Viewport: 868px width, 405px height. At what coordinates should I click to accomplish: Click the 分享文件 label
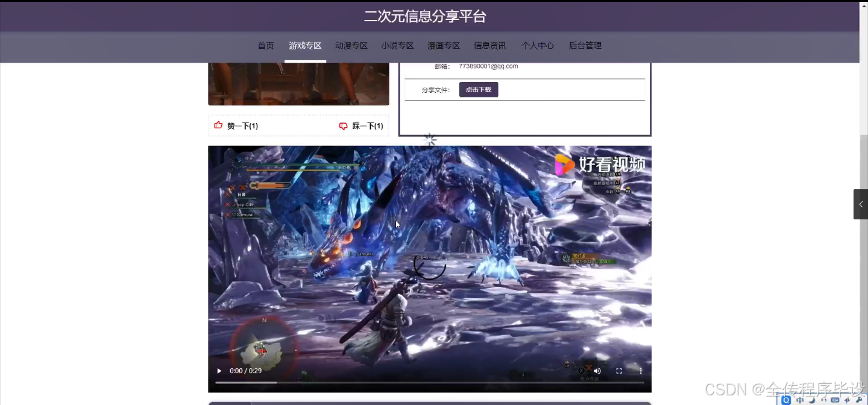pyautogui.click(x=436, y=90)
